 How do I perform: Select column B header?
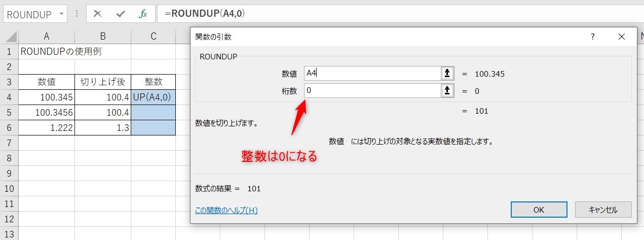point(103,36)
